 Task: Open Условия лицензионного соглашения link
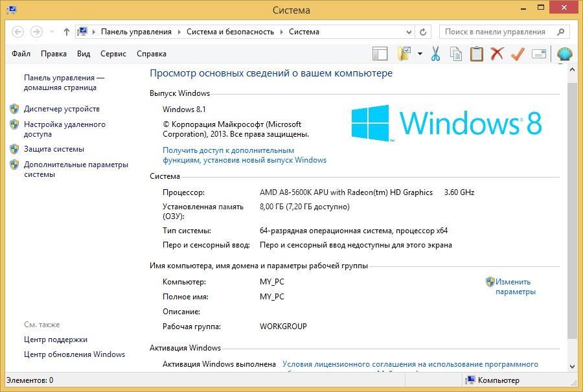coord(410,364)
